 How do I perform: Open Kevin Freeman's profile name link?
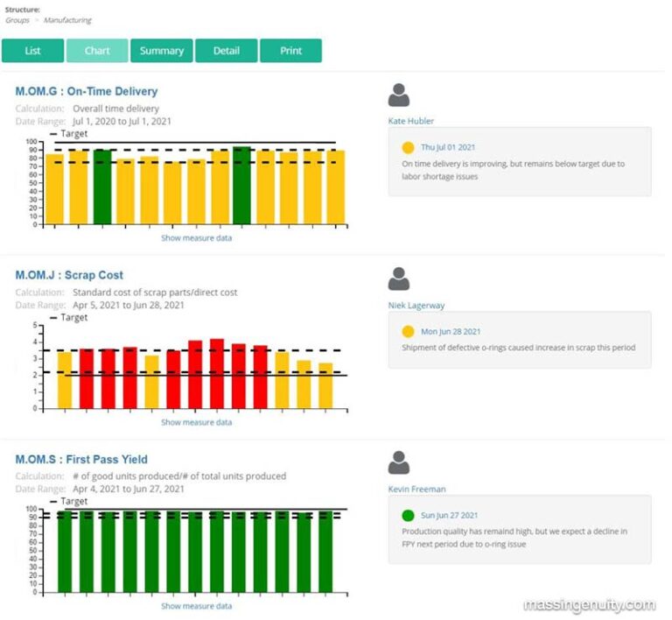pyautogui.click(x=417, y=490)
